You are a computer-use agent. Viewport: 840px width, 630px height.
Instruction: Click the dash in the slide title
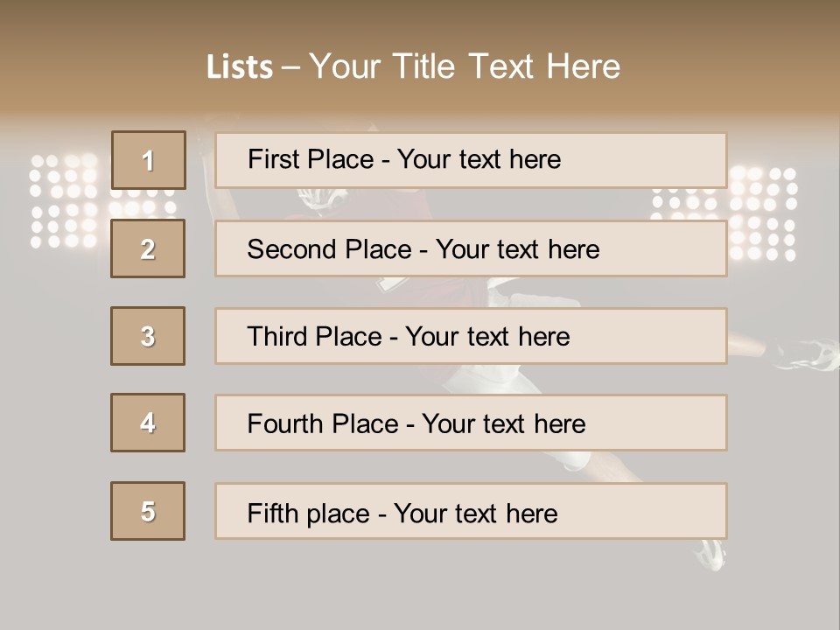(x=290, y=67)
